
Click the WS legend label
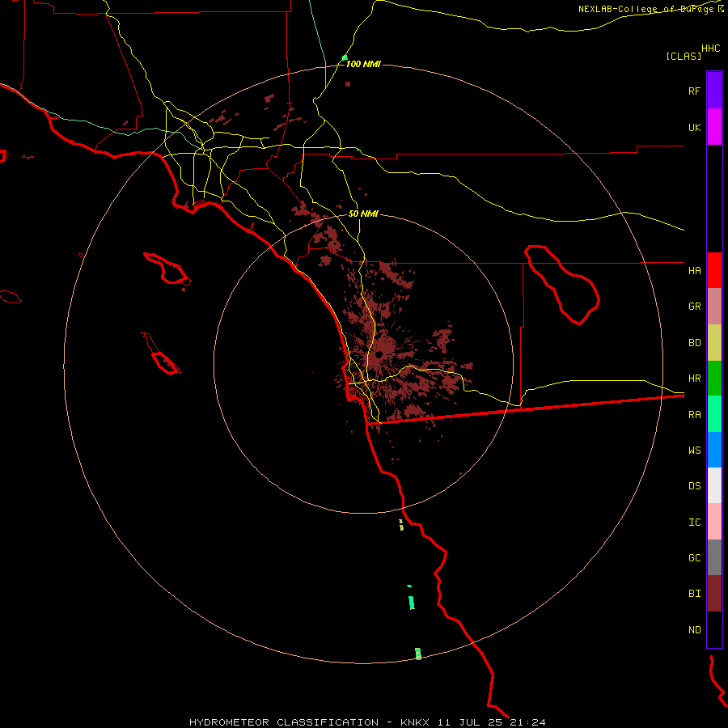tap(694, 450)
